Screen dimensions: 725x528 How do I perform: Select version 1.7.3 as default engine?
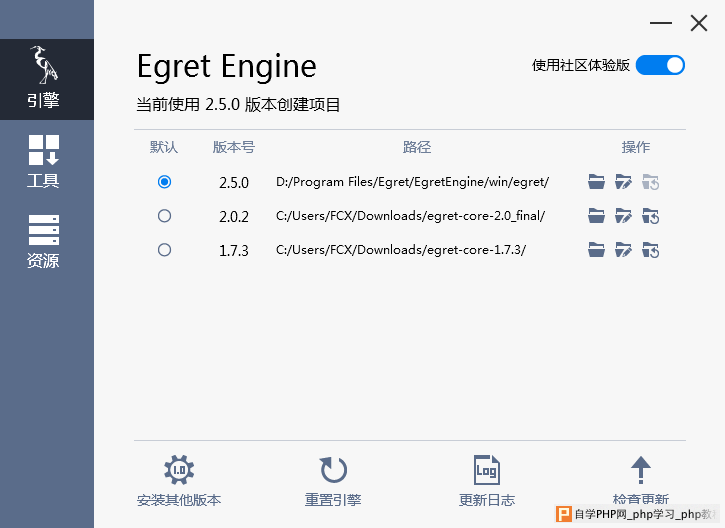(164, 250)
